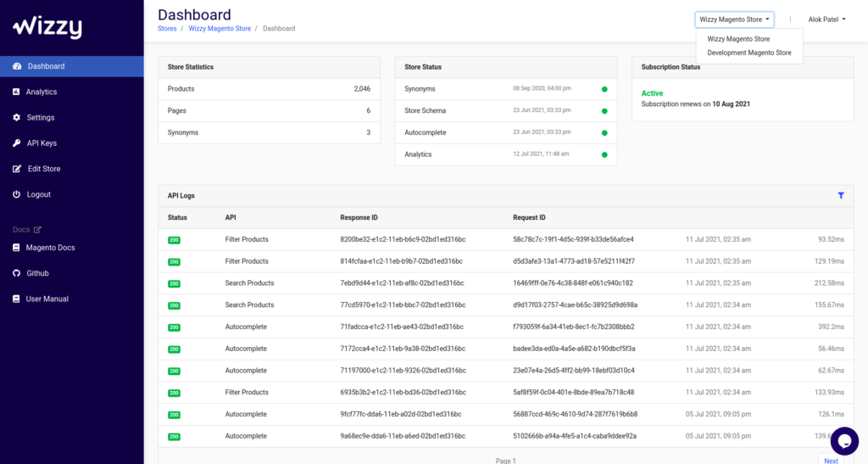Image resolution: width=868 pixels, height=464 pixels.
Task: Click the Github octocat icon
Action: point(17,273)
